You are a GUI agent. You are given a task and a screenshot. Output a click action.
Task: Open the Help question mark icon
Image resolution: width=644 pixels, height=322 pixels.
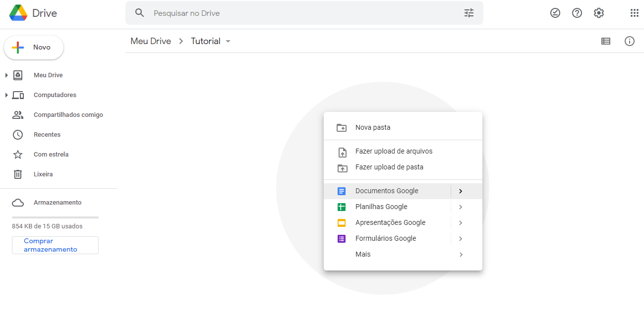[x=577, y=13]
